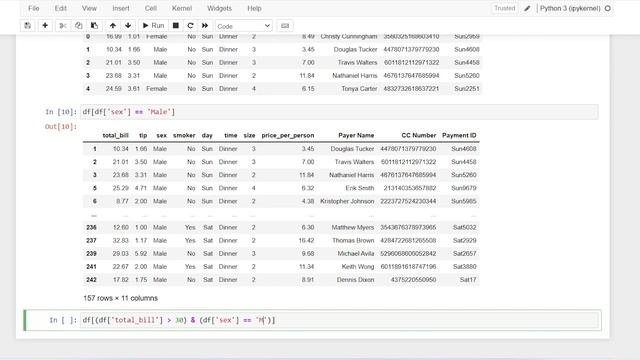This screenshot has height=360, width=640.
Task: Click the Payment ID column header
Action: tap(459, 135)
